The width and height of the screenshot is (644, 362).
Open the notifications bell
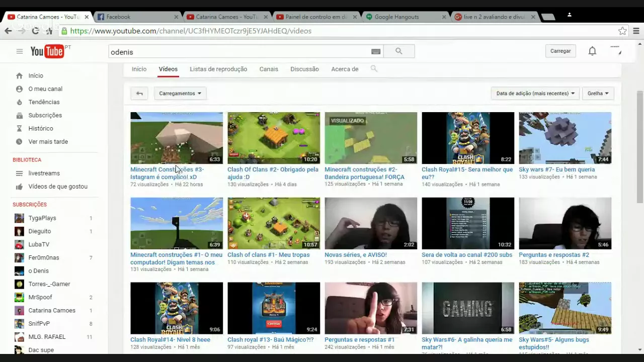pyautogui.click(x=592, y=51)
